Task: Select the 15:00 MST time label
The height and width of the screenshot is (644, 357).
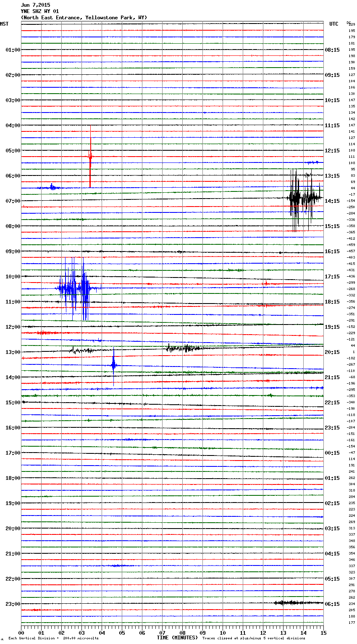Action: [13, 403]
